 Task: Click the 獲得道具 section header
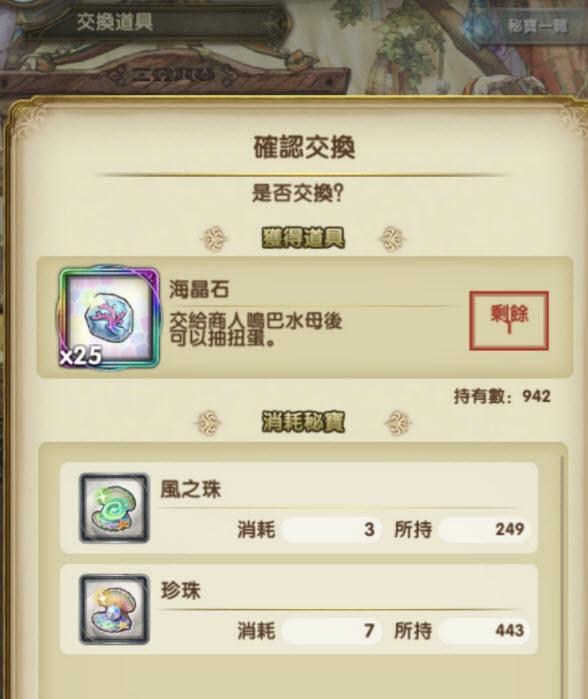tap(303, 238)
